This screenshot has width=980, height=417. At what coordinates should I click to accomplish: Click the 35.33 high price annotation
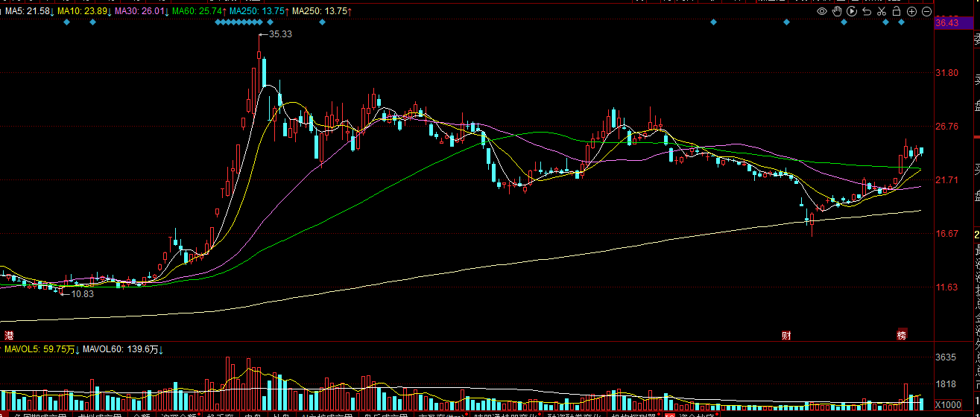pyautogui.click(x=280, y=34)
